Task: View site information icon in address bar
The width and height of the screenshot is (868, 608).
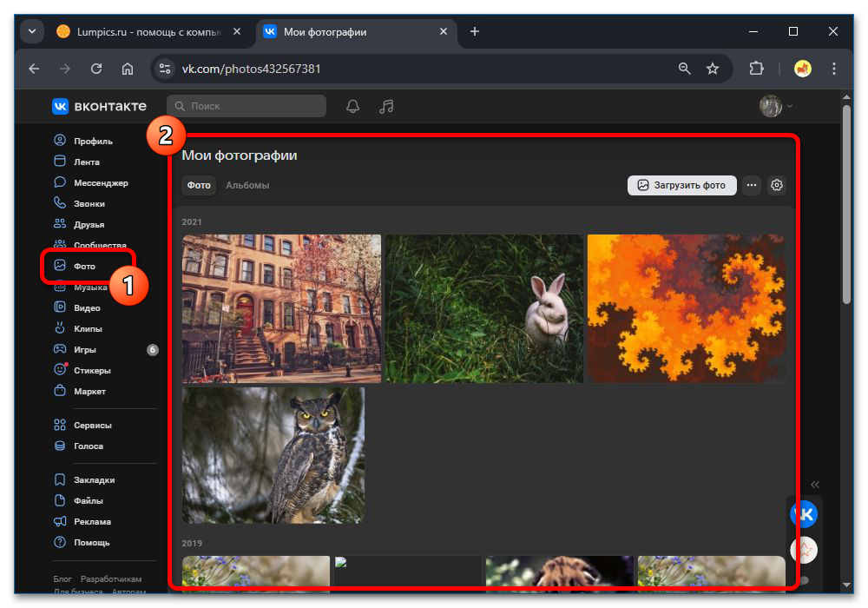Action: [165, 69]
